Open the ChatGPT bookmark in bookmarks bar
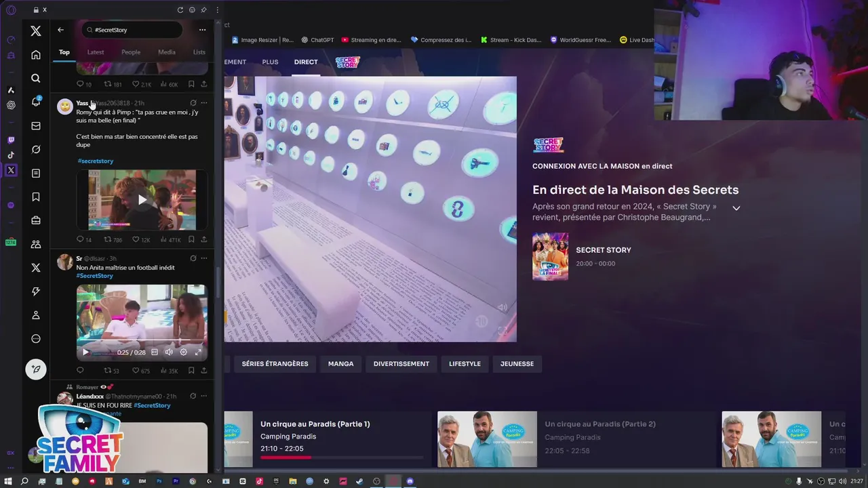 [x=318, y=40]
